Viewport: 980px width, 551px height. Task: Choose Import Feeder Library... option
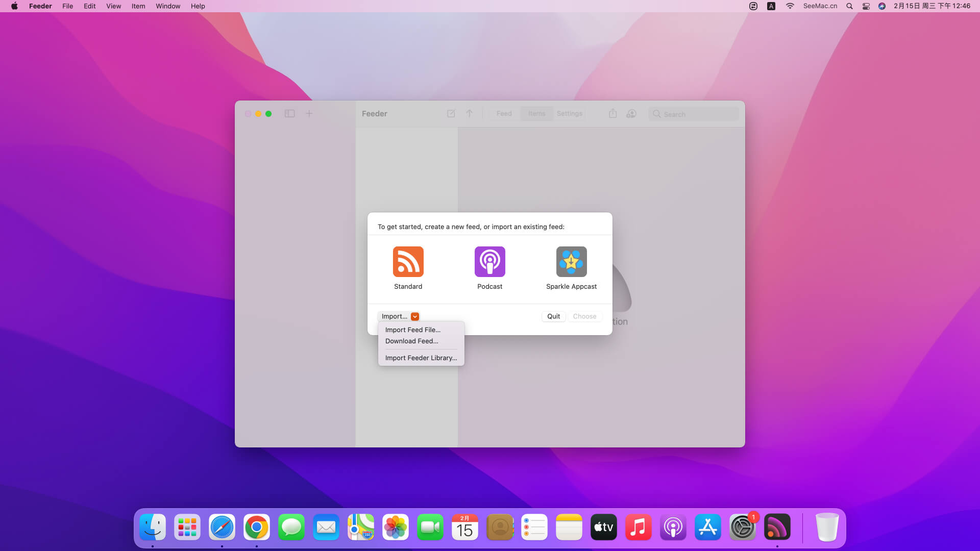tap(421, 358)
